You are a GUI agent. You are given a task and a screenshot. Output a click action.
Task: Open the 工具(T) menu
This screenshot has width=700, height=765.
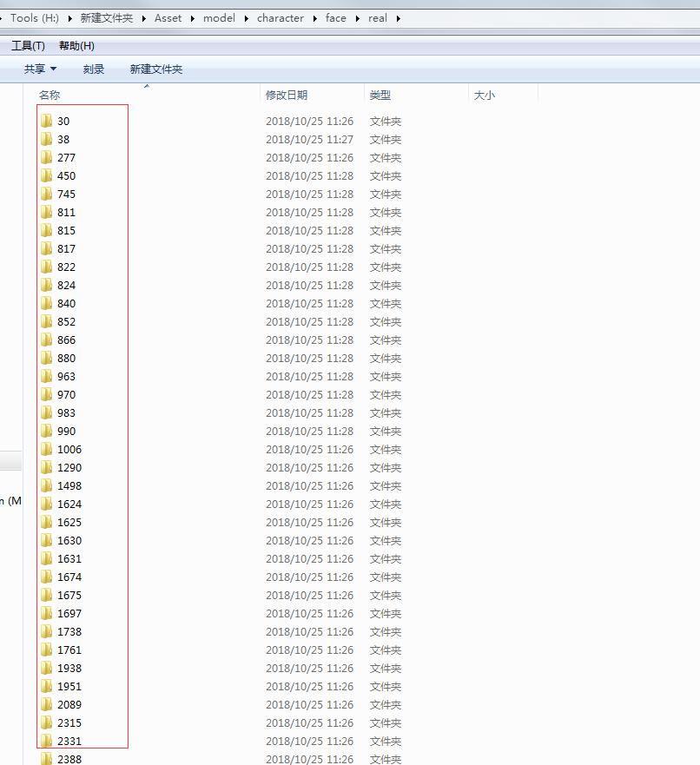28,45
